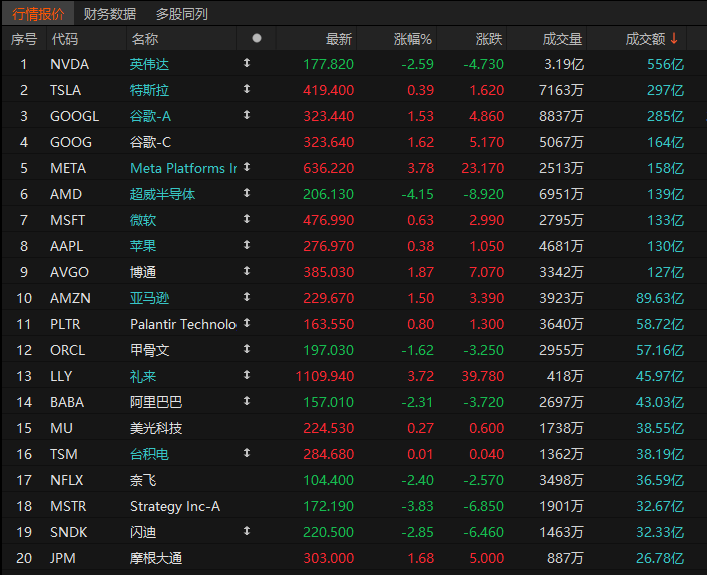Click the up-down arrow icon for AVGO
The image size is (707, 575).
coord(247,271)
